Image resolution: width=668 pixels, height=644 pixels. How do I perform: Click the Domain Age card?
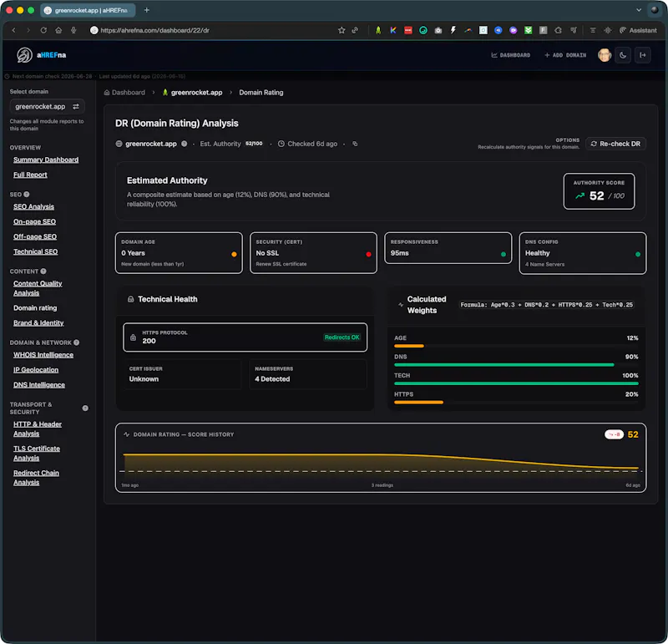[x=179, y=253]
